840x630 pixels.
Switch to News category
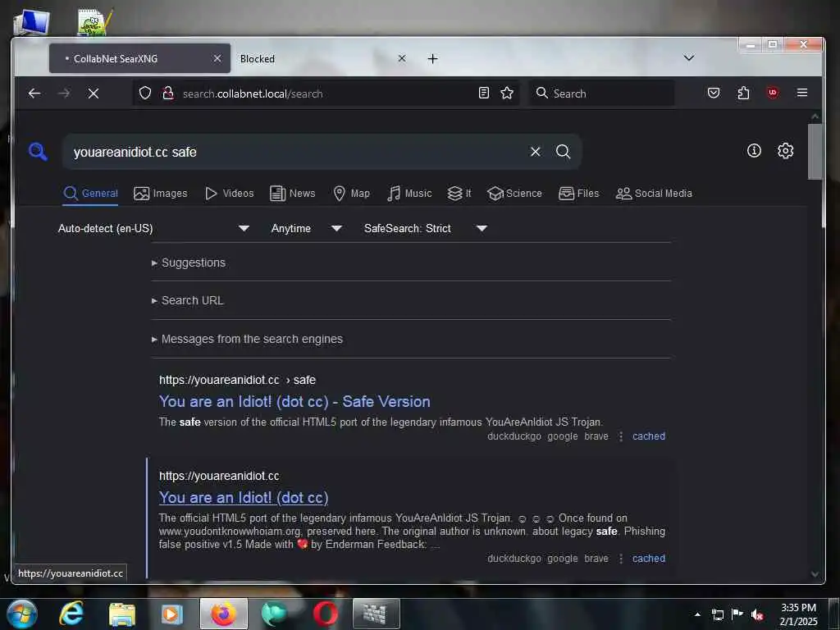(x=293, y=194)
